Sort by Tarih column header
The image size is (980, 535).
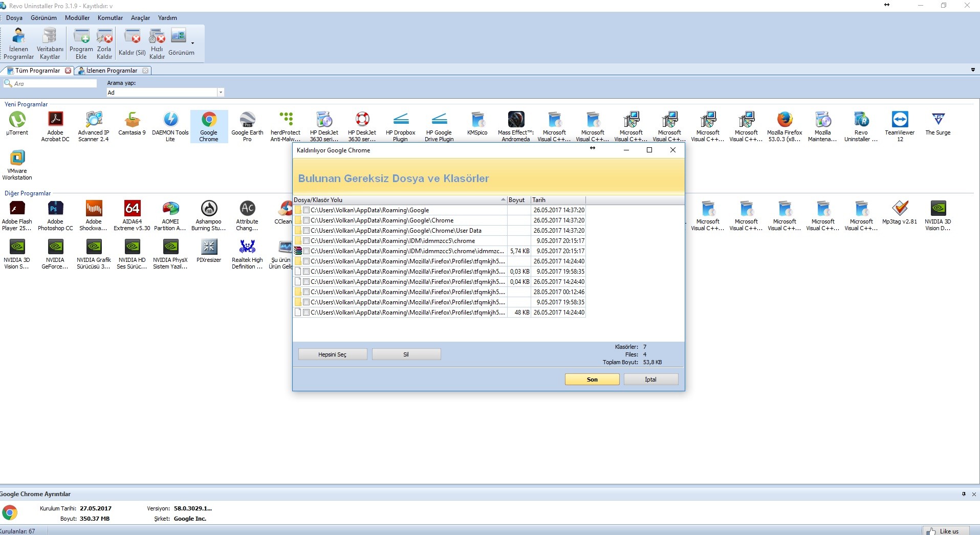(558, 200)
